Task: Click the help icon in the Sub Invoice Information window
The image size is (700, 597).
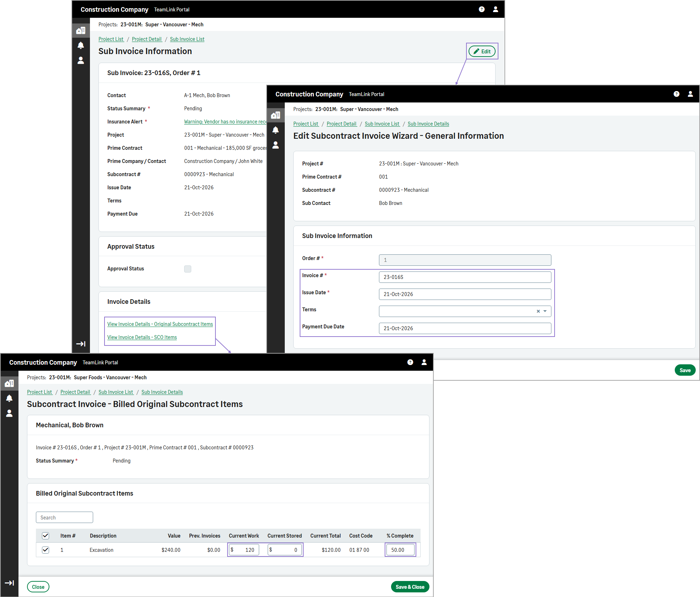Action: click(482, 9)
